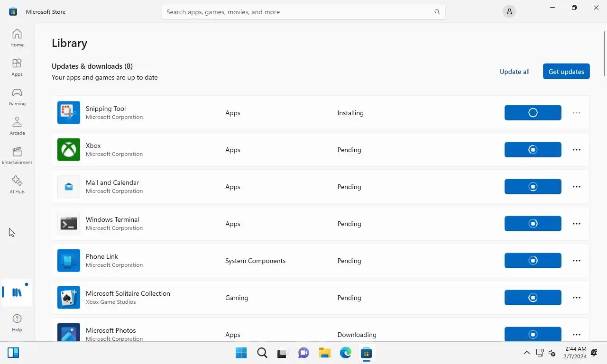This screenshot has width=607, height=364.
Task: Stop the pending Mail and Calendar update
Action: coord(533,187)
